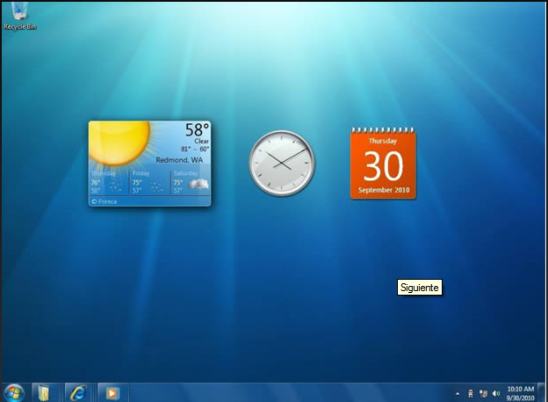Click the Friday forecast in Weather gadget

(150, 182)
